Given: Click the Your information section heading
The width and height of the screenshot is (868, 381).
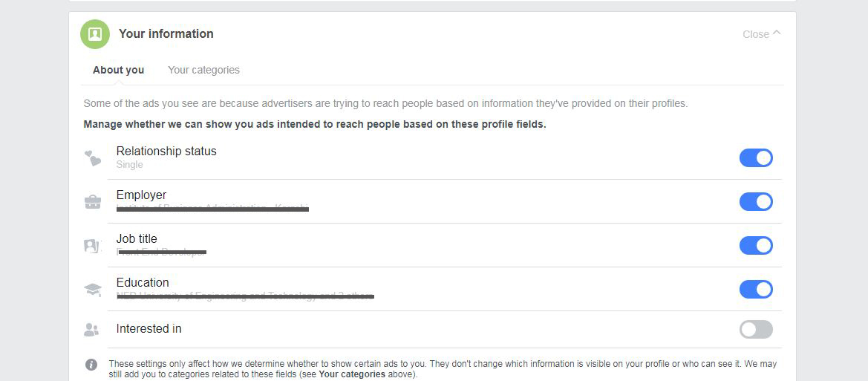Looking at the screenshot, I should coord(166,34).
